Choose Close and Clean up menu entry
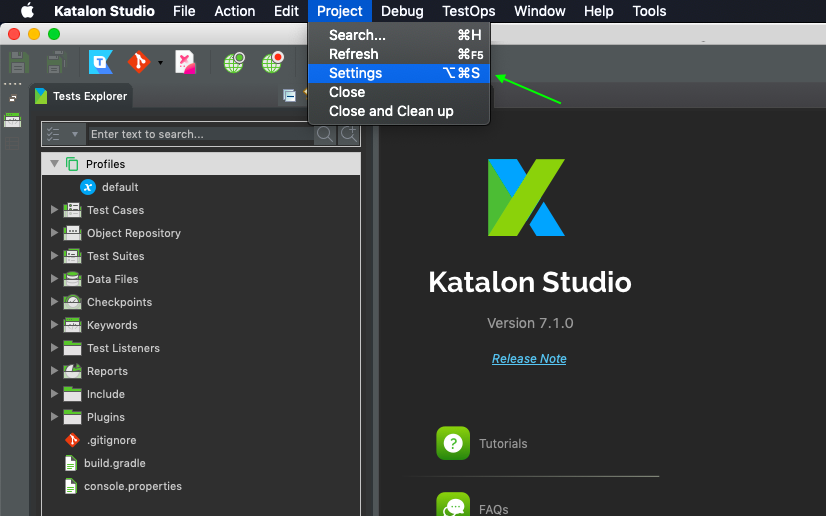Screen dimensions: 826x516 (x=399, y=111)
